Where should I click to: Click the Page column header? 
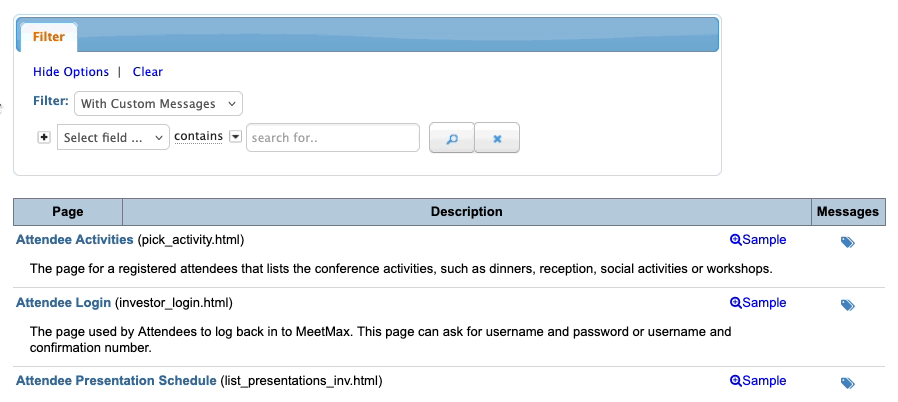tap(68, 212)
